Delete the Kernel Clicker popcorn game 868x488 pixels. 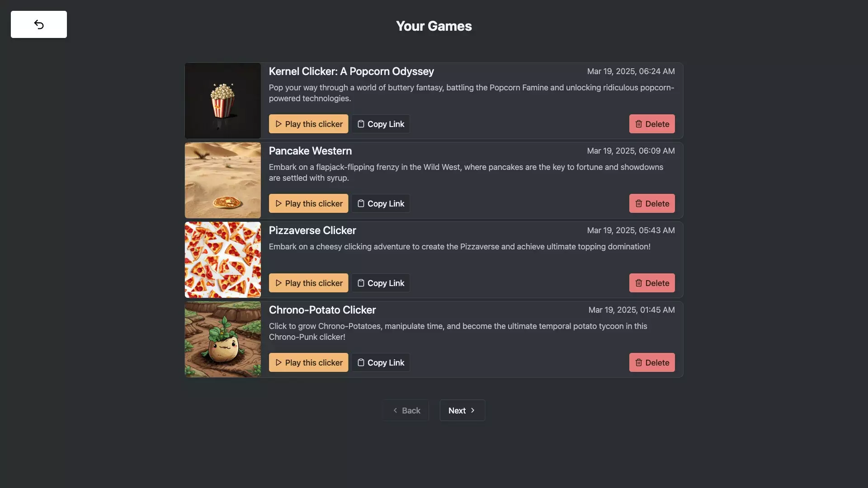tap(651, 124)
